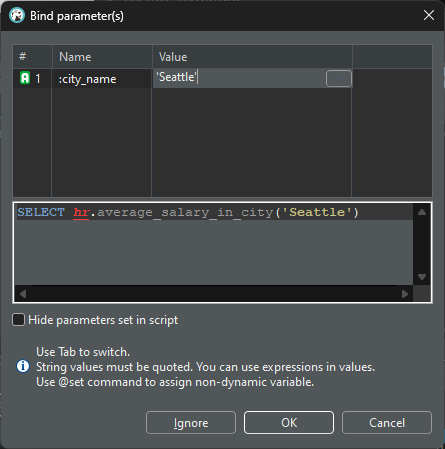
Task: Click the Cancel button
Action: pyautogui.click(x=387, y=423)
